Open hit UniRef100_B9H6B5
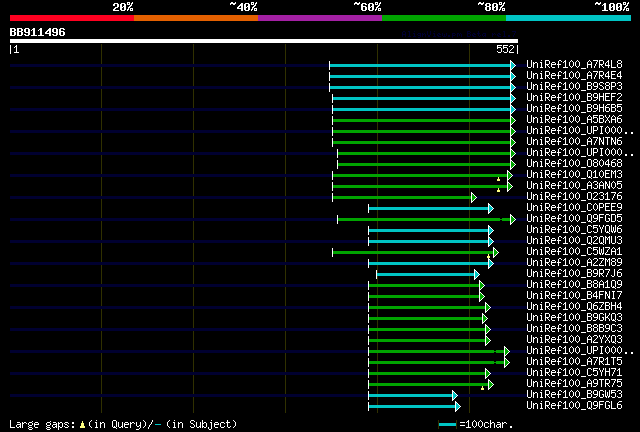The height and width of the screenshot is (432, 640). [574, 108]
